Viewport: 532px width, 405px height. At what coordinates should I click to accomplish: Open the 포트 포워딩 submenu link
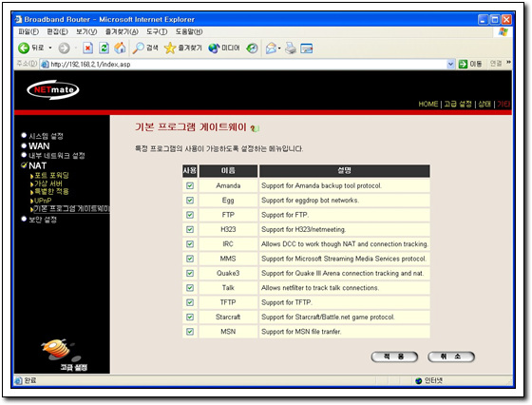point(51,176)
